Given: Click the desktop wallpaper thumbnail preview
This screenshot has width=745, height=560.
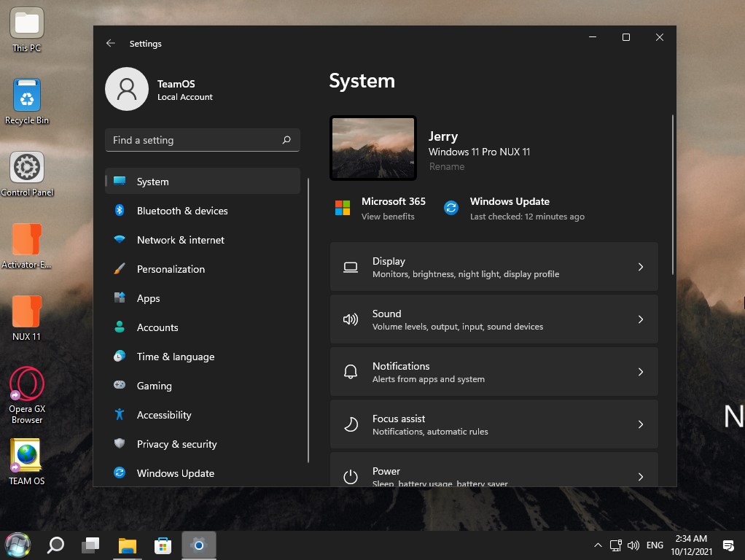Looking at the screenshot, I should coord(373,148).
